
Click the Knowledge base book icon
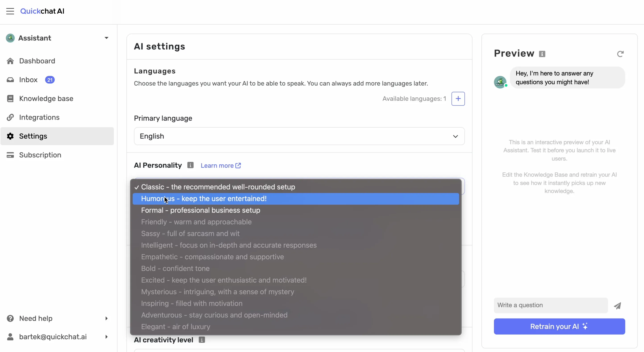[10, 98]
